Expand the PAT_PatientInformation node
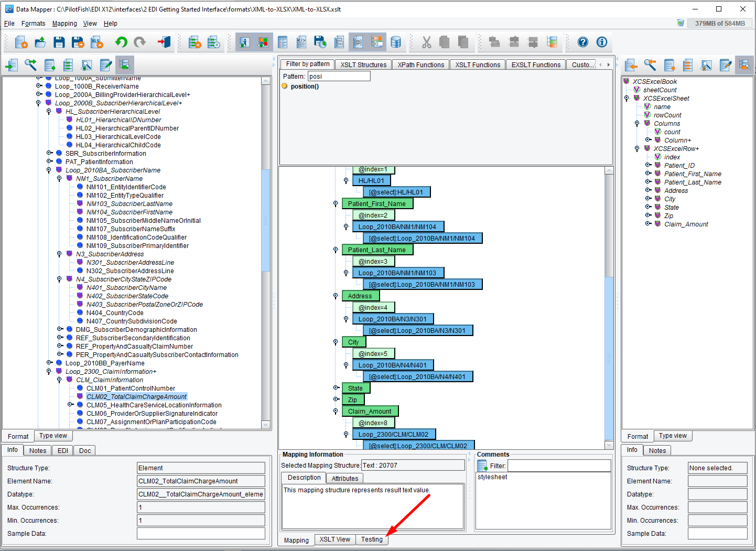This screenshot has width=756, height=551. (49, 161)
